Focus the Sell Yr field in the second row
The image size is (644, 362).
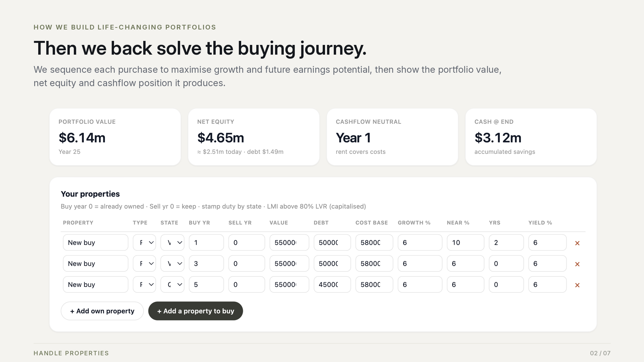[x=247, y=263]
